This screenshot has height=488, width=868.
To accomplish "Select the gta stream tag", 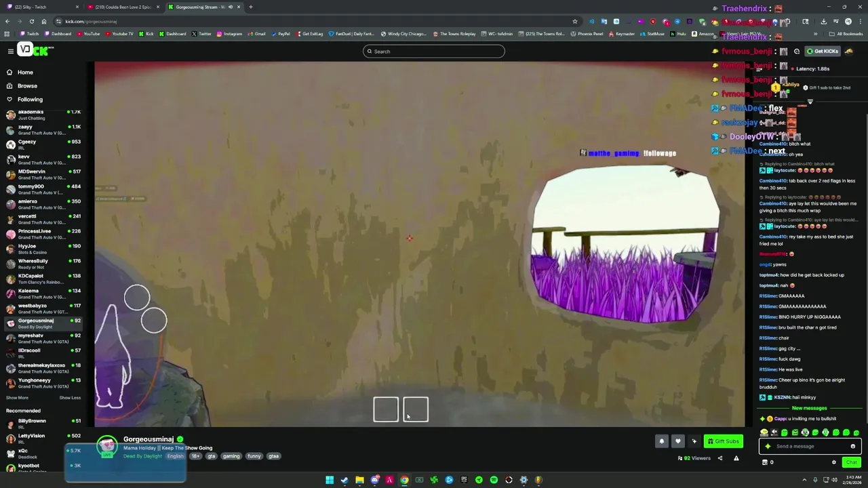I will pyautogui.click(x=212, y=456).
